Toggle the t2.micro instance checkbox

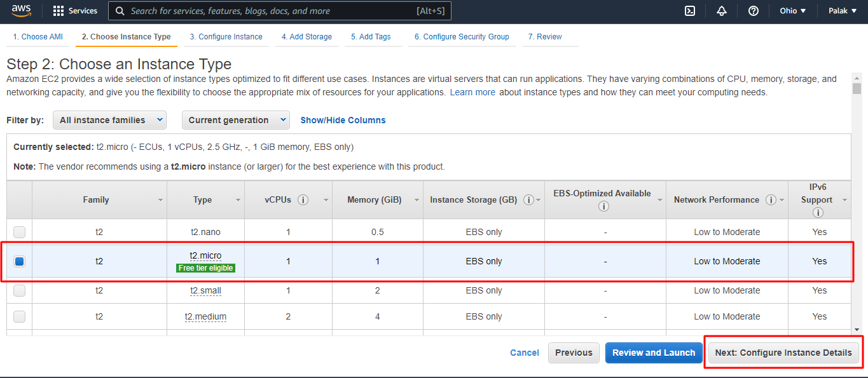click(x=20, y=261)
